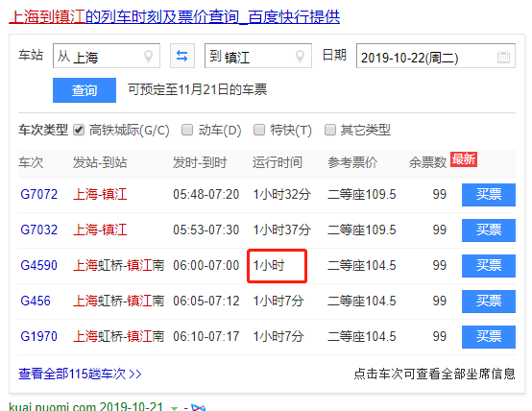Click the 点击车次可查看全部坐席信息 hint text

coord(435,374)
